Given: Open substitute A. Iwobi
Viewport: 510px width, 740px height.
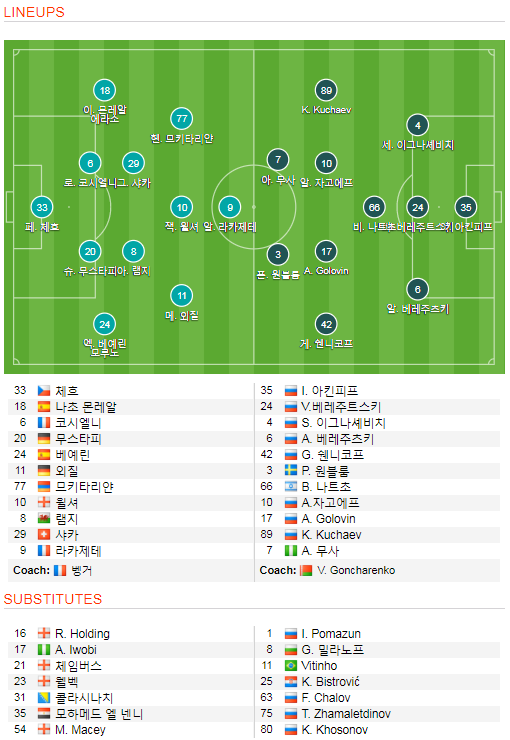Looking at the screenshot, I should click(75, 650).
